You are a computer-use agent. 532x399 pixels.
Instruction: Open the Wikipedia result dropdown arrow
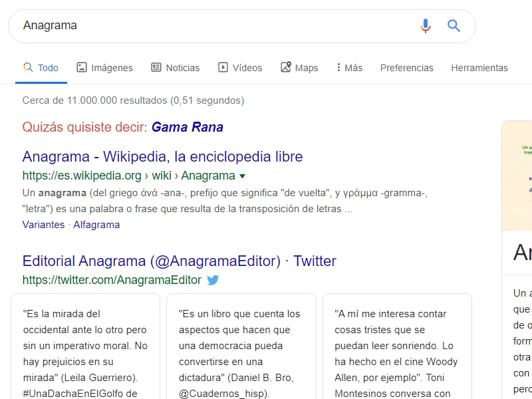pyautogui.click(x=242, y=176)
